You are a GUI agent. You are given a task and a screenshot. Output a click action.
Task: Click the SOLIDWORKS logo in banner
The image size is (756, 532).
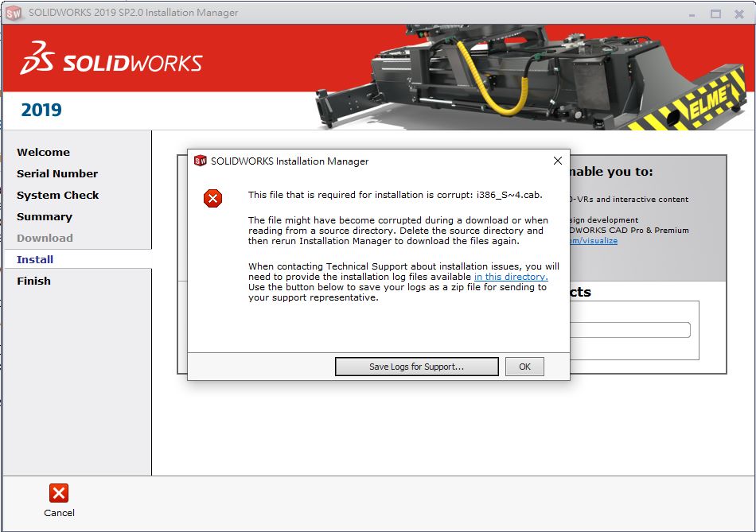(111, 58)
